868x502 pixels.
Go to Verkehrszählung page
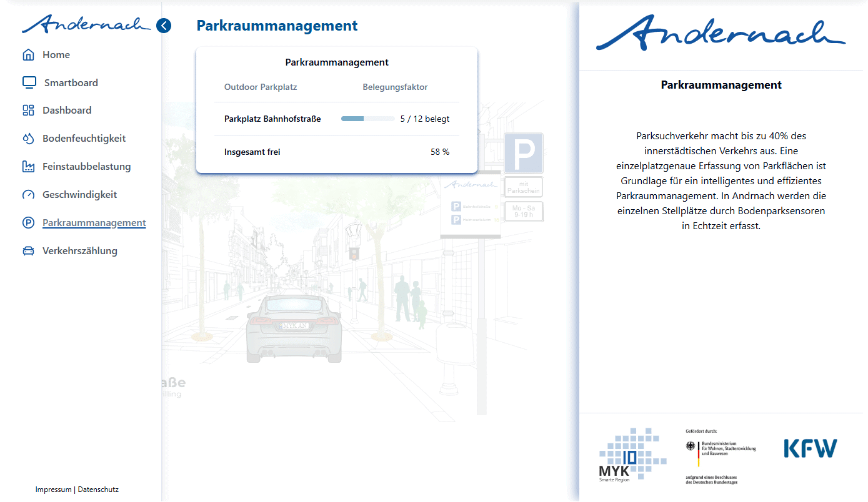coord(79,251)
